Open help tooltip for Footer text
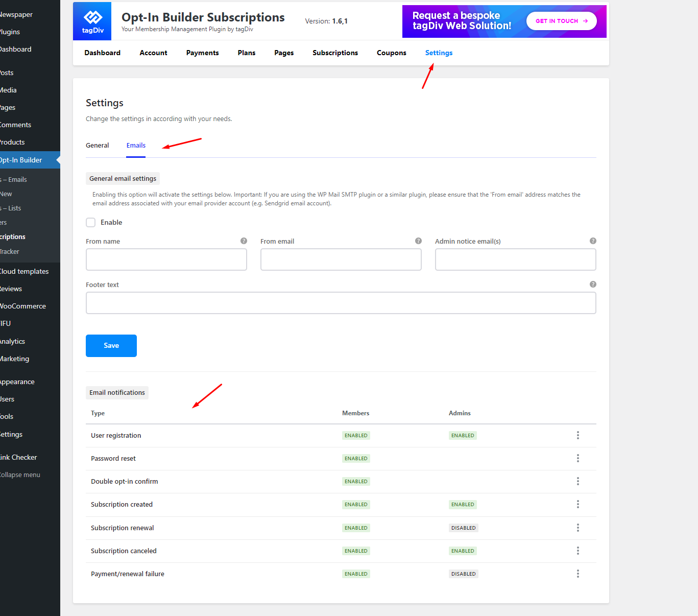Viewport: 698px width, 616px height. [593, 285]
